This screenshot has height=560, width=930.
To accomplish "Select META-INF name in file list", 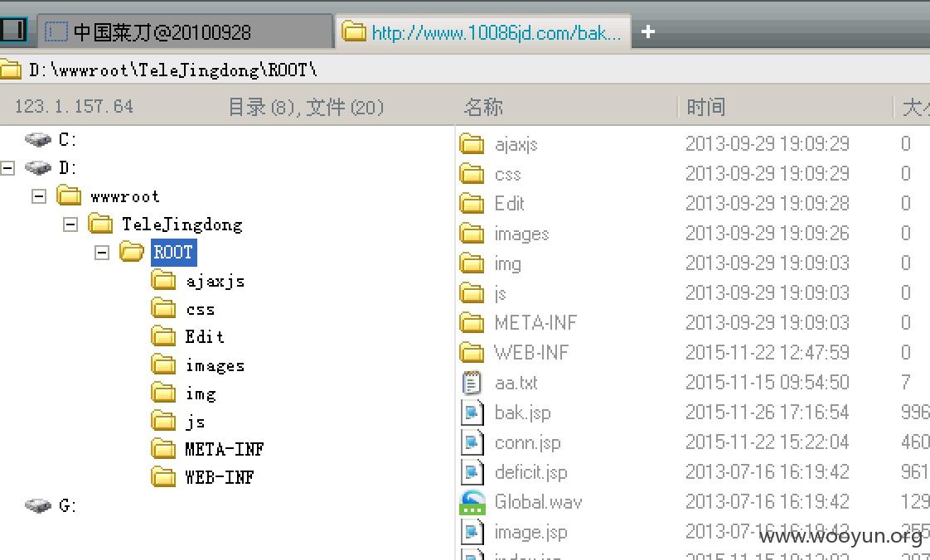I will coord(535,322).
